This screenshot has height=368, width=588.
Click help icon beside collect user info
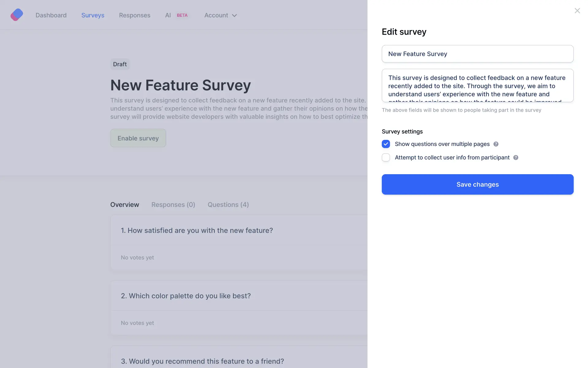click(516, 158)
